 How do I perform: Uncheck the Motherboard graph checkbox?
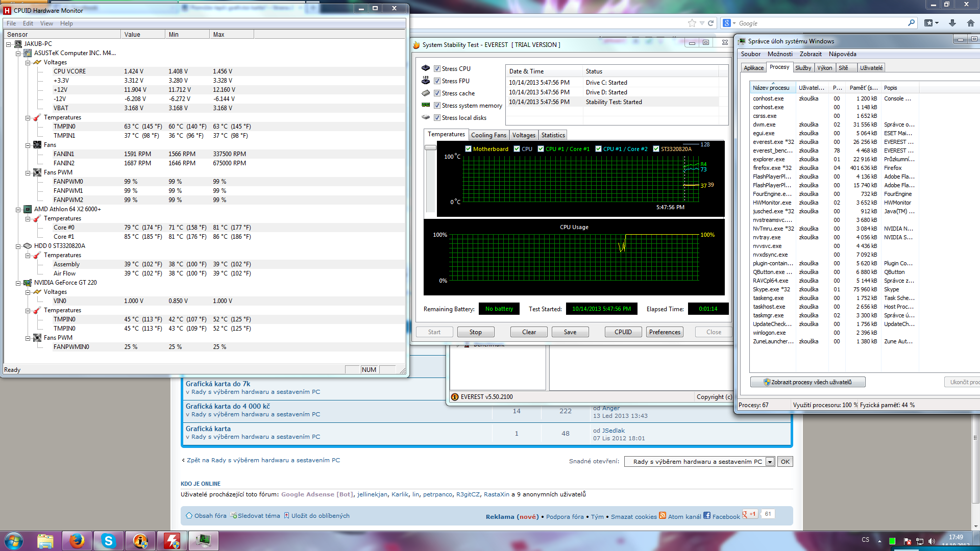[x=468, y=149]
